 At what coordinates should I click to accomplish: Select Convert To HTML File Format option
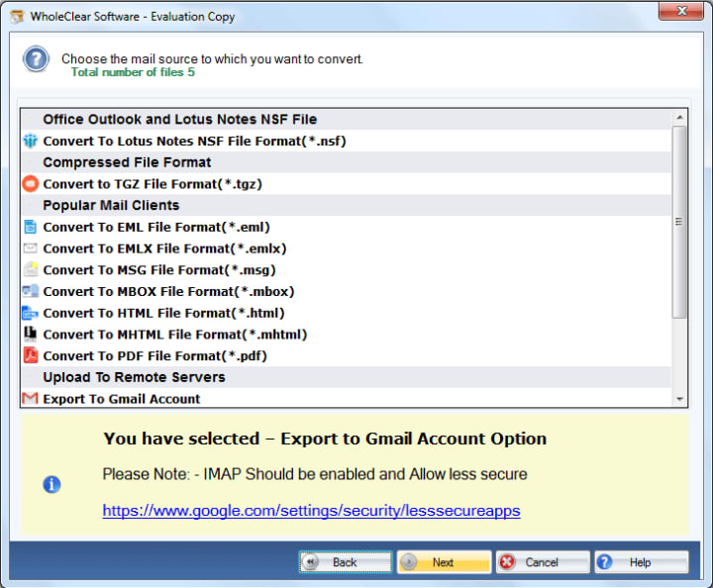[346, 313]
